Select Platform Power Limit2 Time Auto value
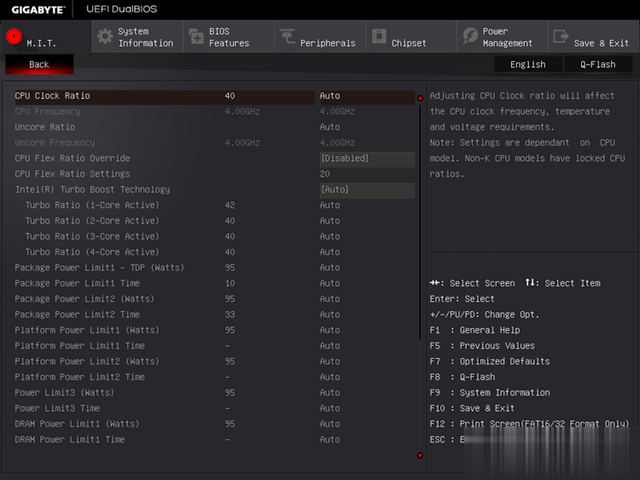The width and height of the screenshot is (640, 480). pos(330,377)
